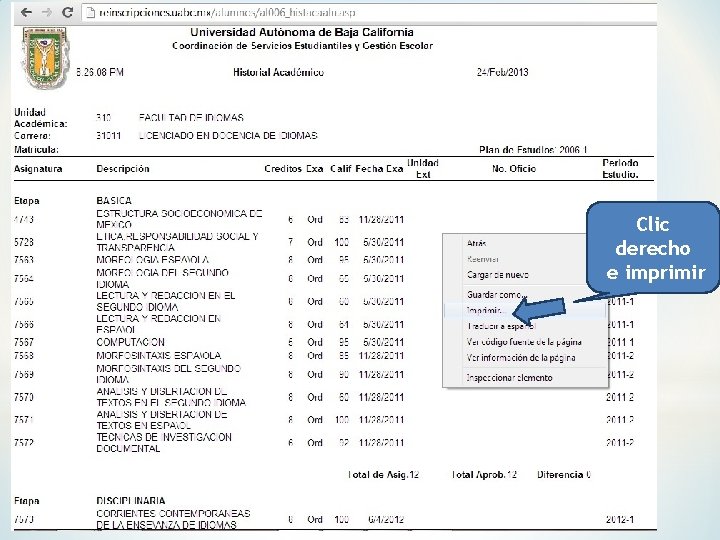Click ETICA, RESPONSABILIDAD SOCIAL Y TRANSPARENCIA course
This screenshot has height=540, width=720.
[x=177, y=242]
